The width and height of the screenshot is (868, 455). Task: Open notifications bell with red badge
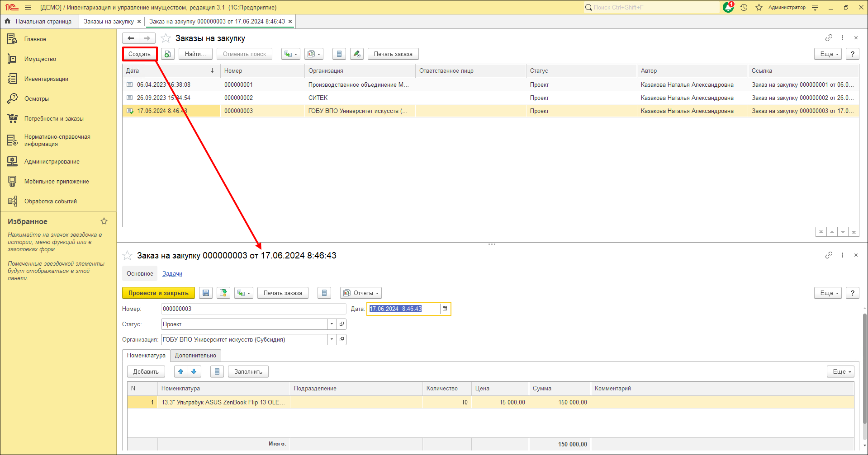(x=728, y=7)
